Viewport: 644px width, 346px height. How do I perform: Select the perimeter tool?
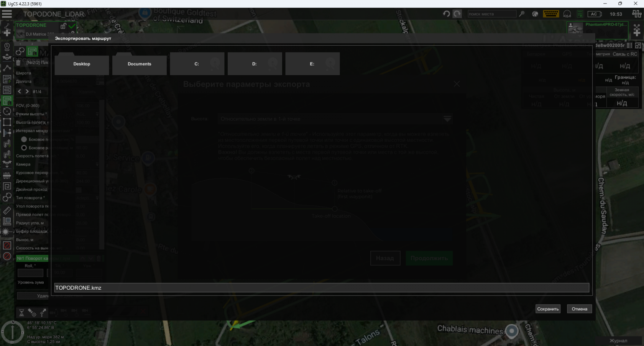point(7,122)
